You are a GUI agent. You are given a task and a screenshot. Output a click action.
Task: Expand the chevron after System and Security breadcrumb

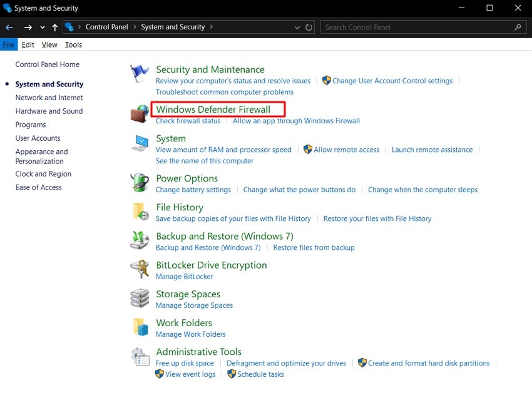coord(212,27)
